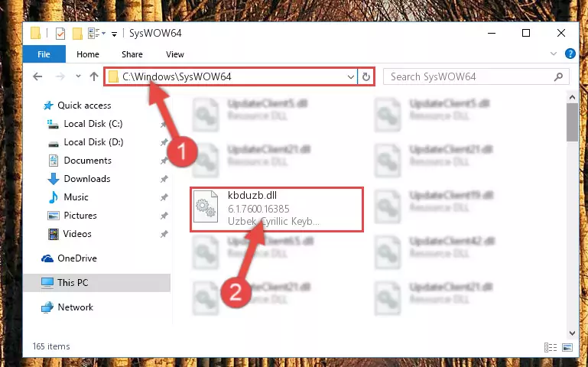588x367 pixels.
Task: Click the pin icon beside Local Disk (C:)
Action: click(164, 125)
